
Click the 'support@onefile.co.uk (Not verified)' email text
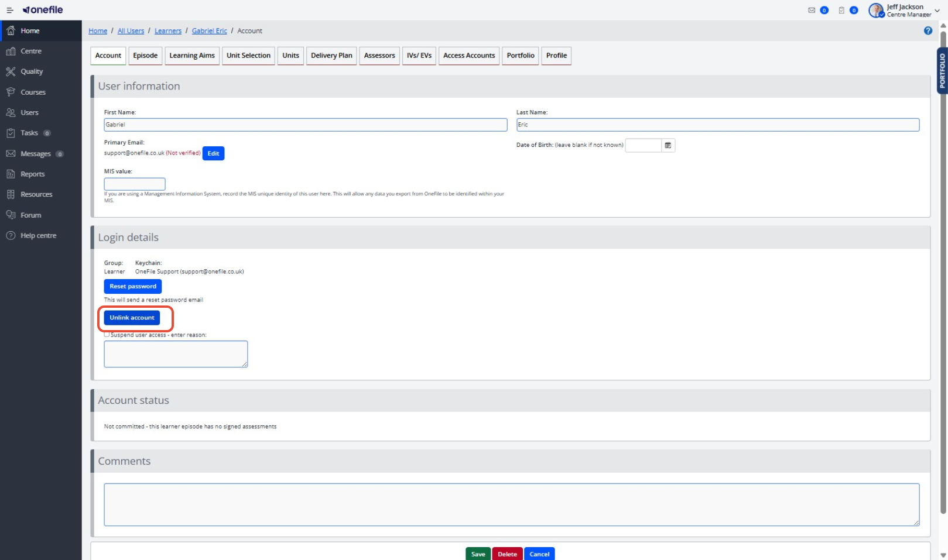pyautogui.click(x=152, y=153)
